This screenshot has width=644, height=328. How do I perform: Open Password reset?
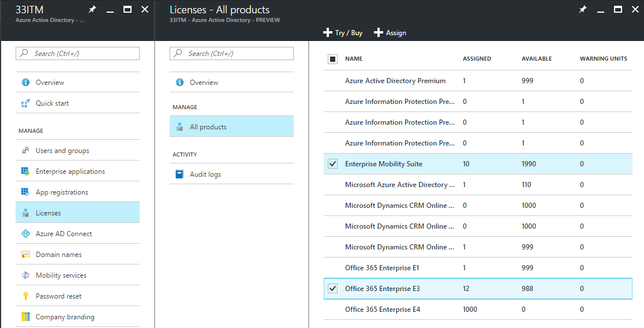78,296
